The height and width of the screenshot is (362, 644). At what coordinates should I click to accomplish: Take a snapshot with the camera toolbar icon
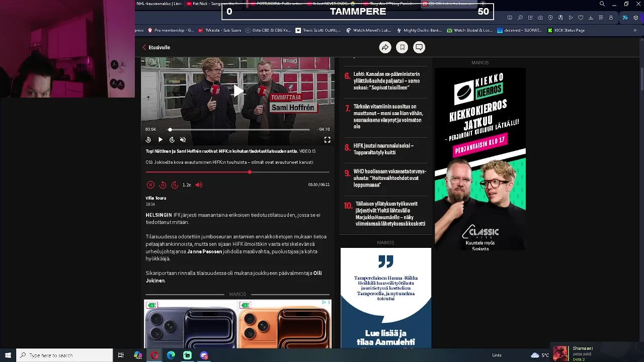coord(540,18)
